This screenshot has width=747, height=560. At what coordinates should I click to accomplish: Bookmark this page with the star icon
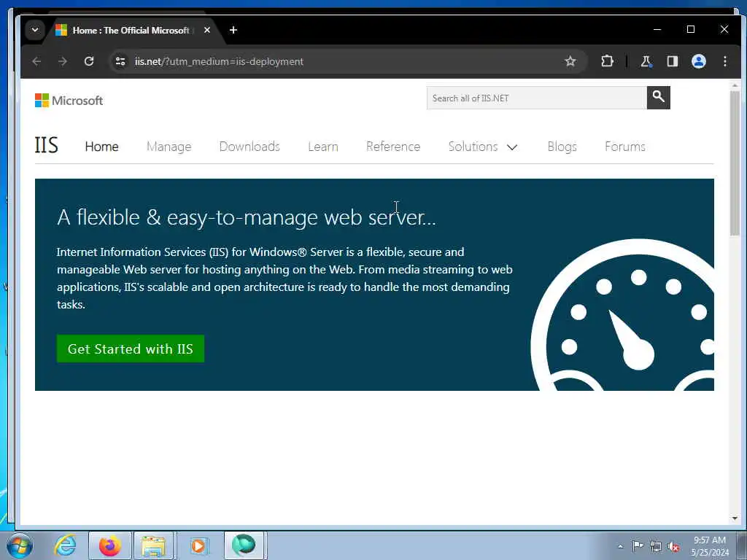570,61
